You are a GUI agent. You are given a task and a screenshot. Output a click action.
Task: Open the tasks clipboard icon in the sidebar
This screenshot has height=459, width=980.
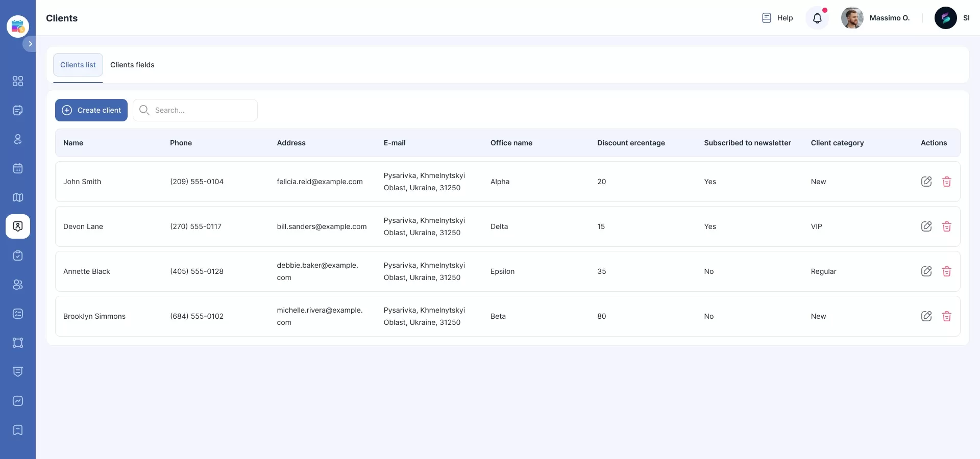pos(18,256)
